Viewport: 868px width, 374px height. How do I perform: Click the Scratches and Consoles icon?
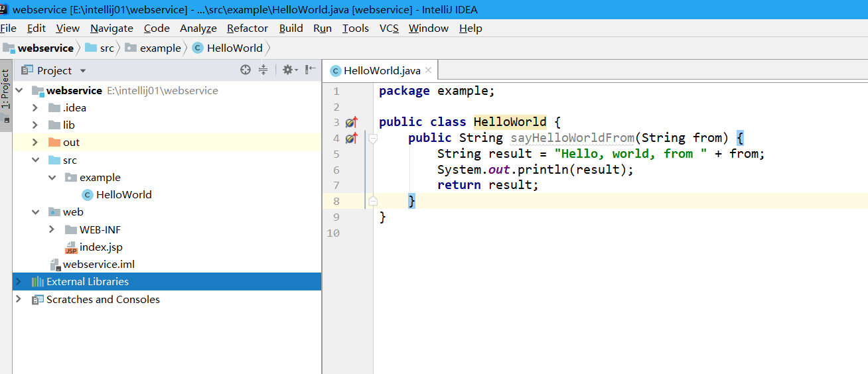[x=38, y=300]
